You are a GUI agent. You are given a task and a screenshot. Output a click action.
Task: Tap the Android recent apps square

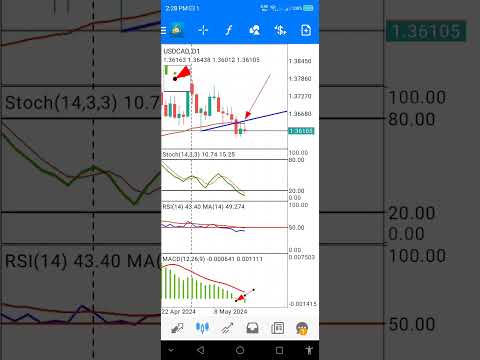pos(279,350)
